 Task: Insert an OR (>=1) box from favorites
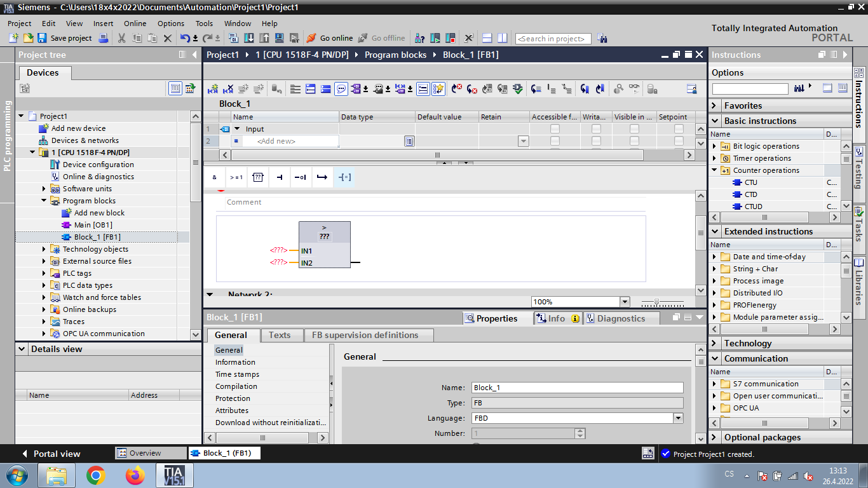pos(236,177)
